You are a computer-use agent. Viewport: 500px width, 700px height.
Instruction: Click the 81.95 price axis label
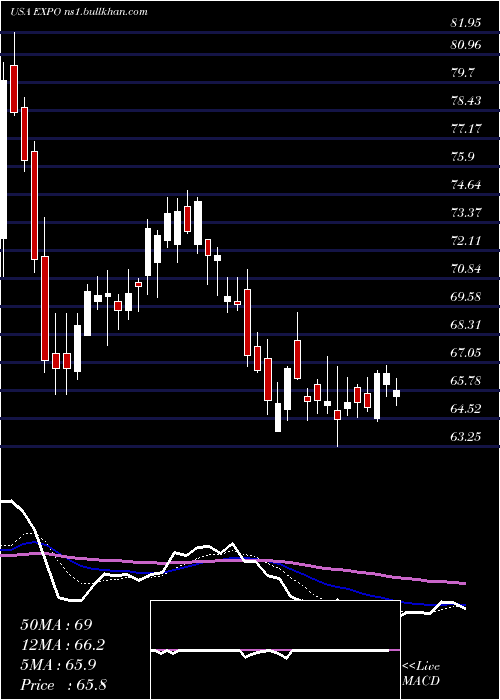(466, 23)
